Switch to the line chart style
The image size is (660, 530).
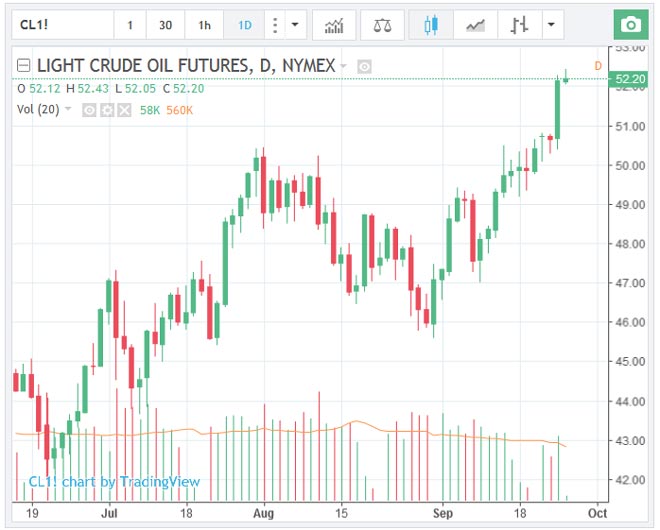[x=477, y=24]
